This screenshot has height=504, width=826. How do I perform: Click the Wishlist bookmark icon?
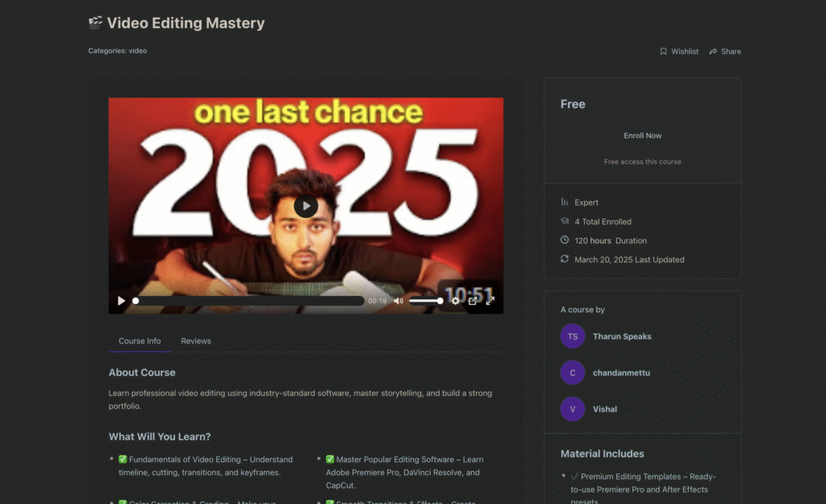pyautogui.click(x=664, y=52)
